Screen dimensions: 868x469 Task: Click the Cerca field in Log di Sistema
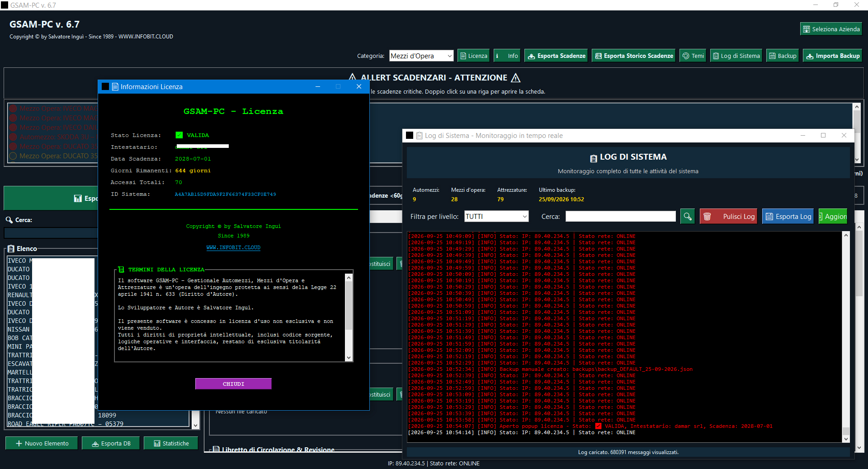(621, 216)
